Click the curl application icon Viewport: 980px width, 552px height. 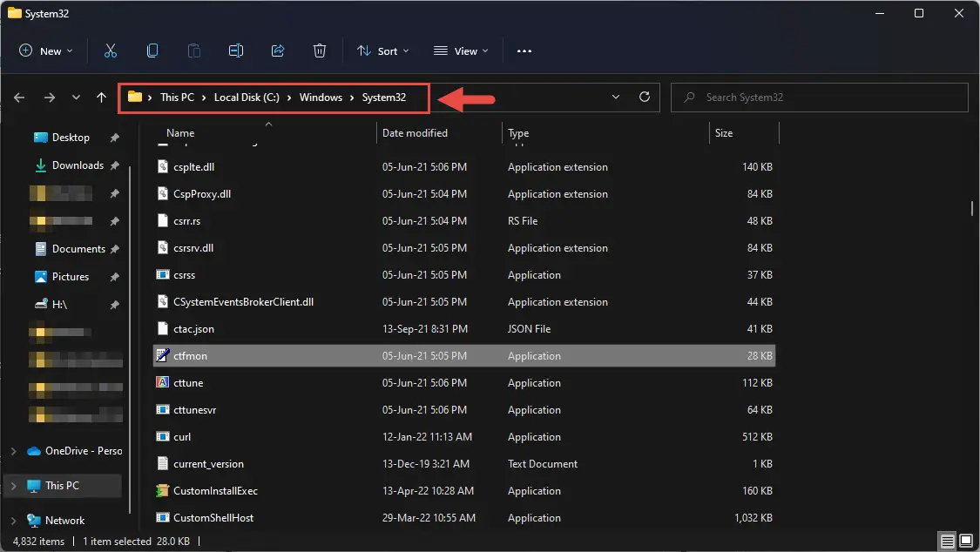[163, 436]
